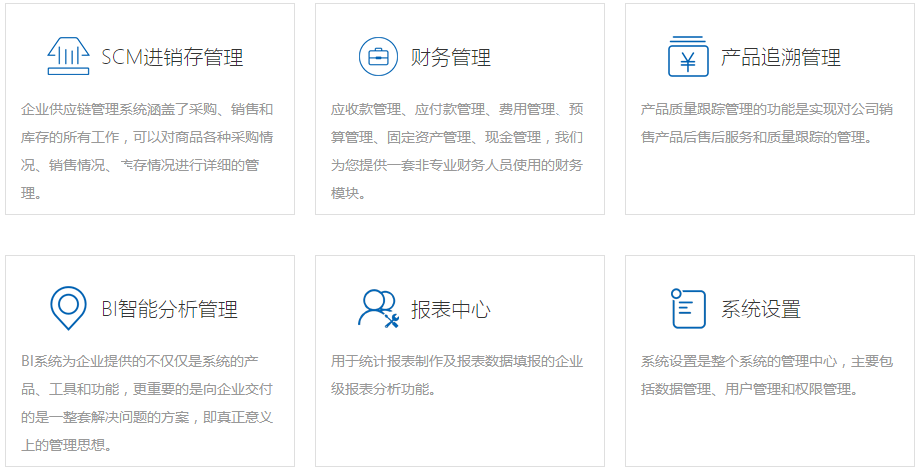The width and height of the screenshot is (924, 472).
Task: Click the warehouse icon beside SCM进销存管理
Action: tap(68, 56)
